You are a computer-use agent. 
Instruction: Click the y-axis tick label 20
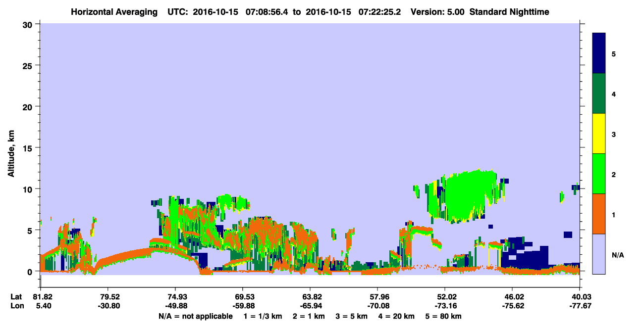tap(29, 106)
